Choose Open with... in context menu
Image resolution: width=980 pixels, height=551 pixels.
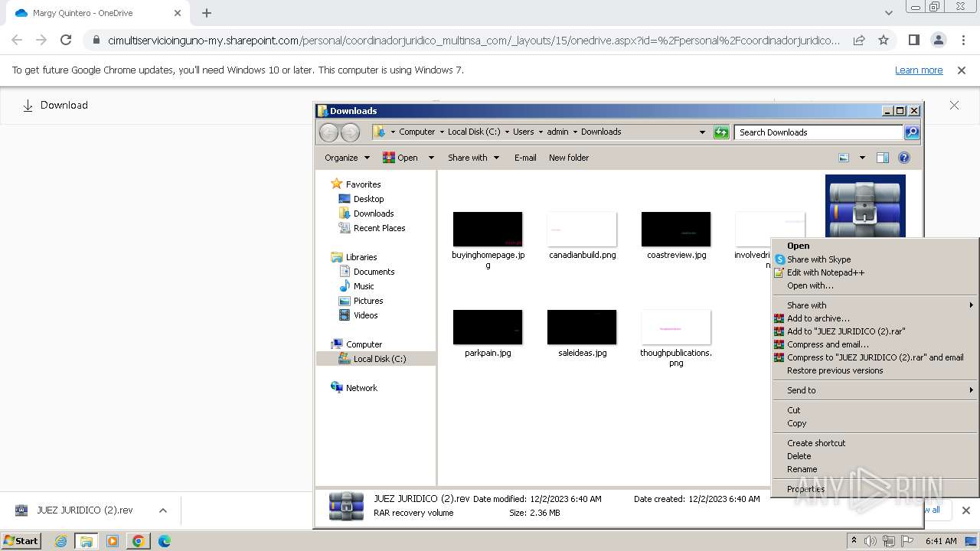pos(875,285)
